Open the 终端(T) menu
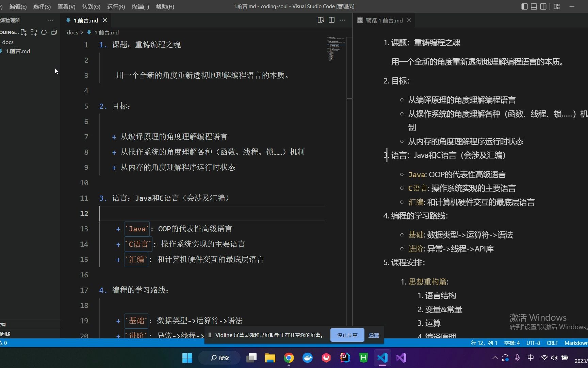The image size is (588, 368). 140,6
